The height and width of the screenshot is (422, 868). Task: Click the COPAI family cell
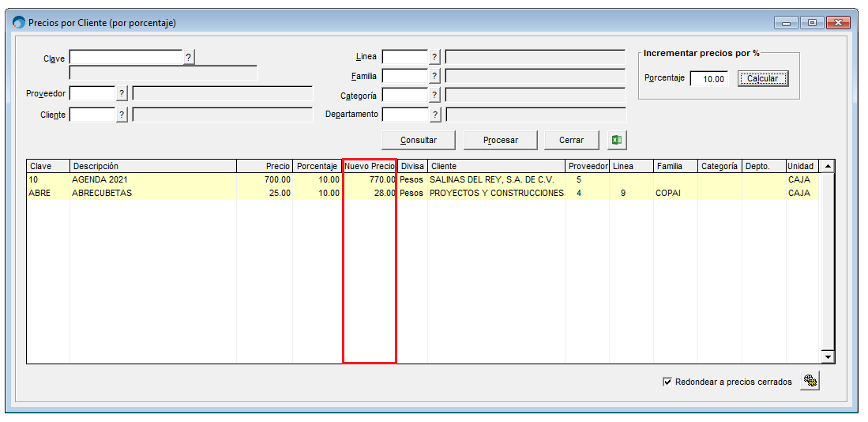[676, 194]
